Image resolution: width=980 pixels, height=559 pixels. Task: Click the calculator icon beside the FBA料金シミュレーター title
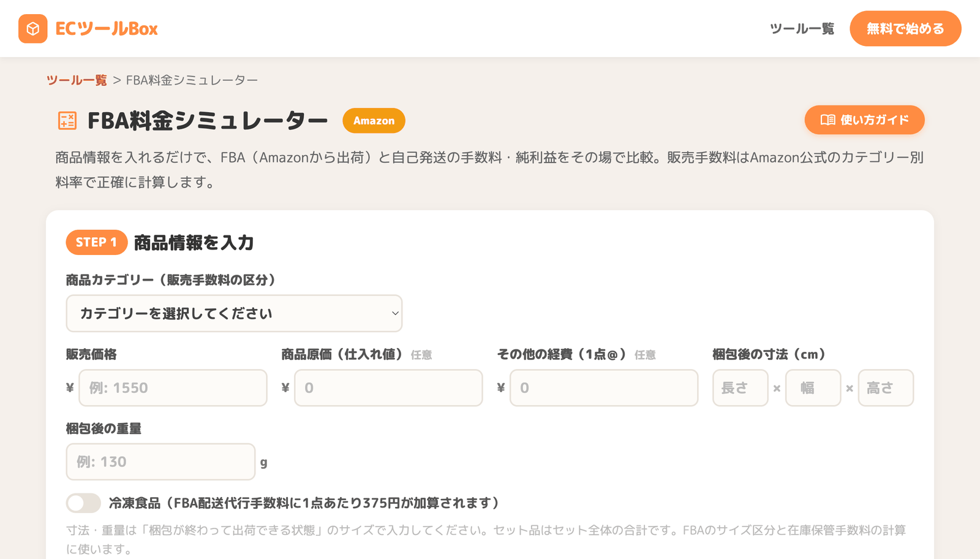pos(67,121)
